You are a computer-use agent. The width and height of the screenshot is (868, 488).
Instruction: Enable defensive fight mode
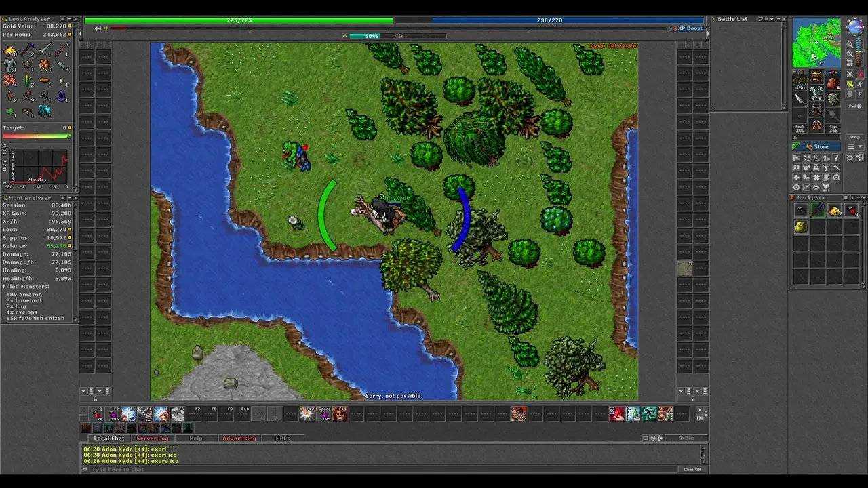coord(850,94)
